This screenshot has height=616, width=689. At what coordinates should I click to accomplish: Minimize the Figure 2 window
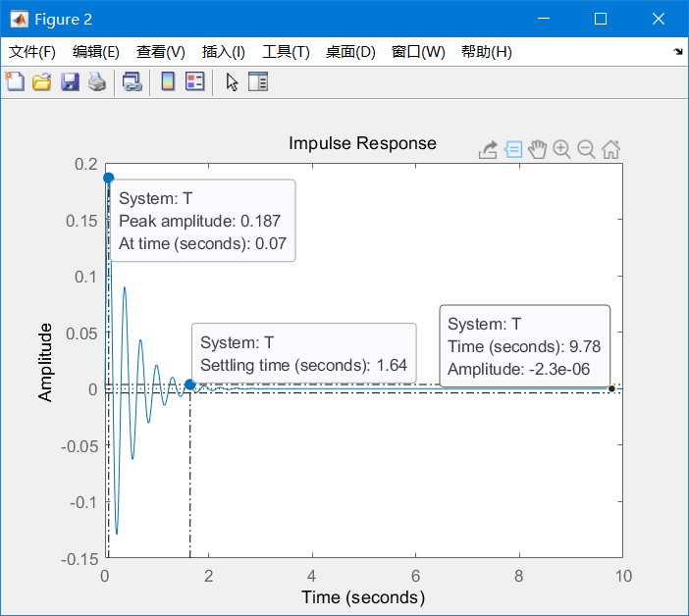544,19
